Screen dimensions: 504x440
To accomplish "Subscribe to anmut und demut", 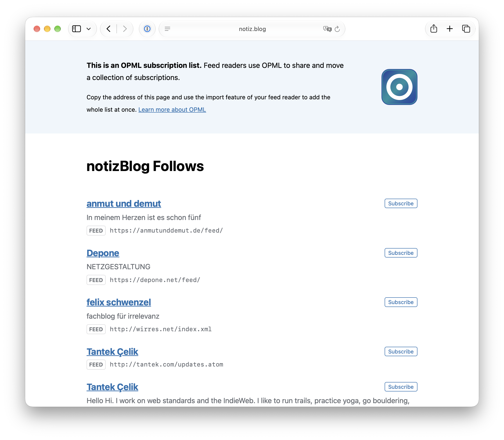I will tap(401, 204).
